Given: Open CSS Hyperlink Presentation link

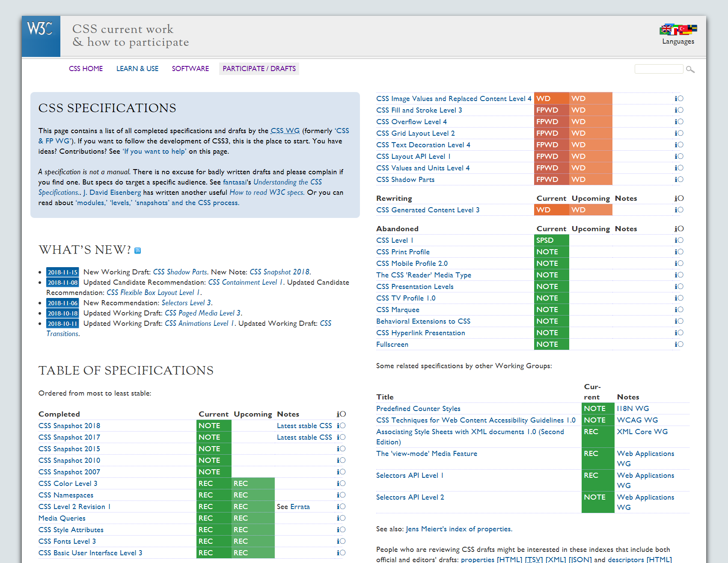Looking at the screenshot, I should (421, 333).
